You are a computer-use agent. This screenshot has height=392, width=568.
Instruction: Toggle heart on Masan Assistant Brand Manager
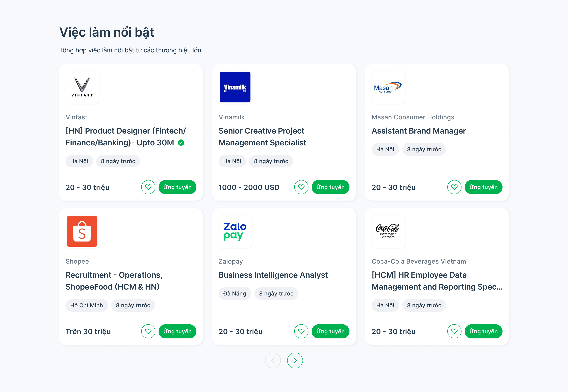coord(454,187)
